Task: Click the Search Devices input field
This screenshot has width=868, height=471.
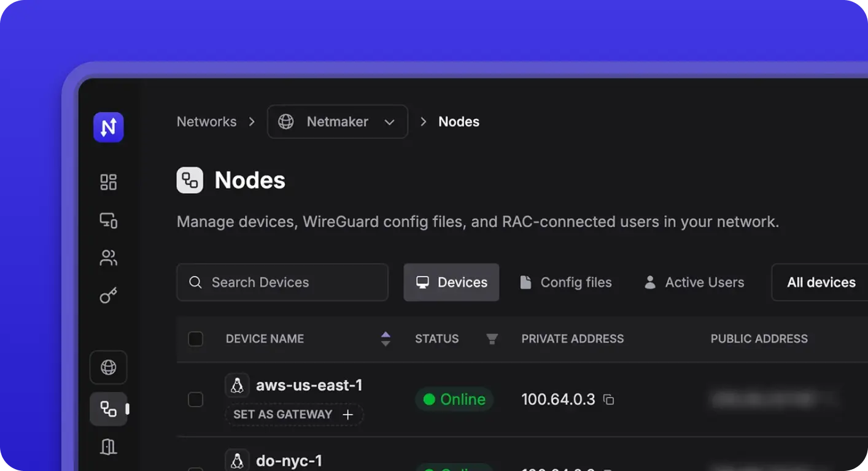Action: 282,282
